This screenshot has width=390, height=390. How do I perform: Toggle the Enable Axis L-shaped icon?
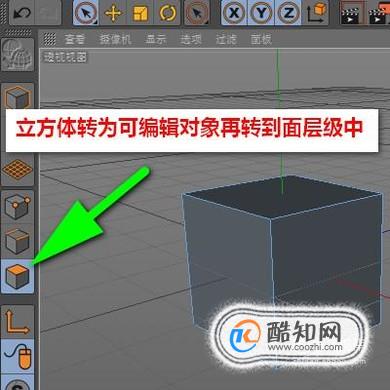[x=18, y=322]
